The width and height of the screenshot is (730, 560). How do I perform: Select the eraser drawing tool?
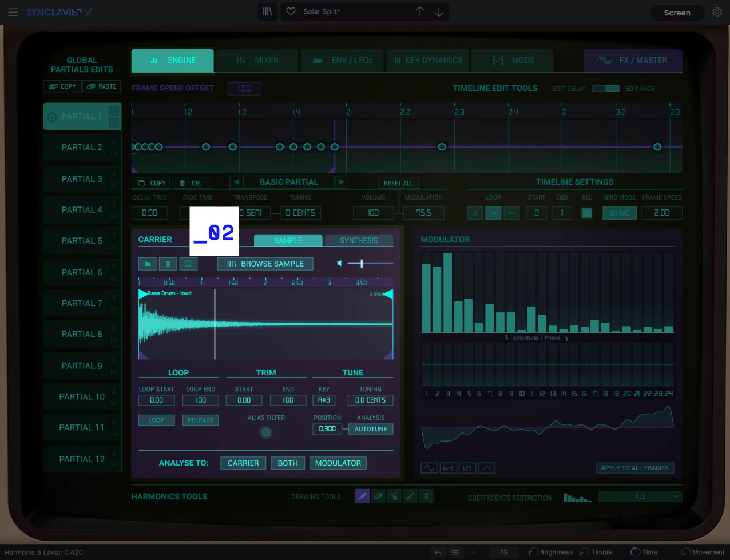tap(378, 497)
